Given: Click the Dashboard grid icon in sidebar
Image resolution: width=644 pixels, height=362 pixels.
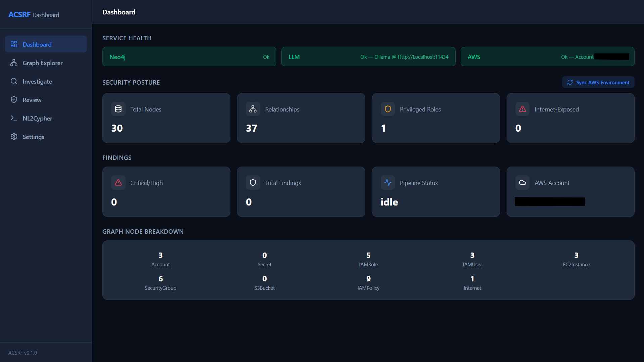Looking at the screenshot, I should click(x=14, y=44).
